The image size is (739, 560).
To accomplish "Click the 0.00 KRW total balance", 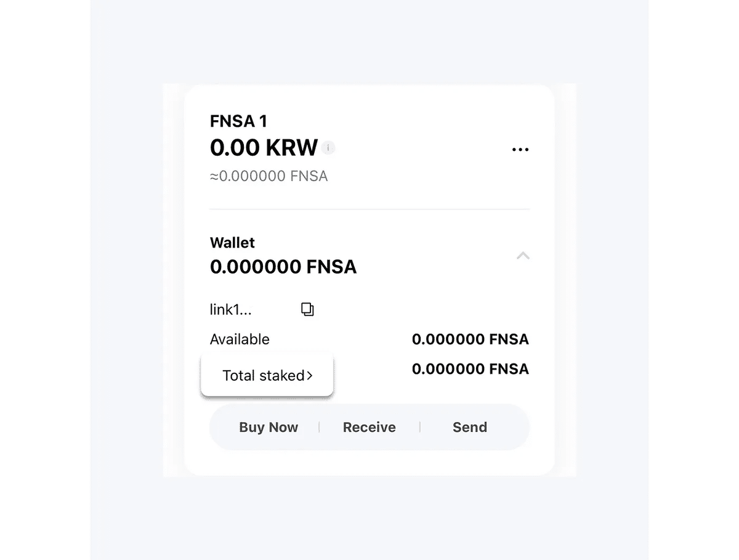I will pos(264,148).
